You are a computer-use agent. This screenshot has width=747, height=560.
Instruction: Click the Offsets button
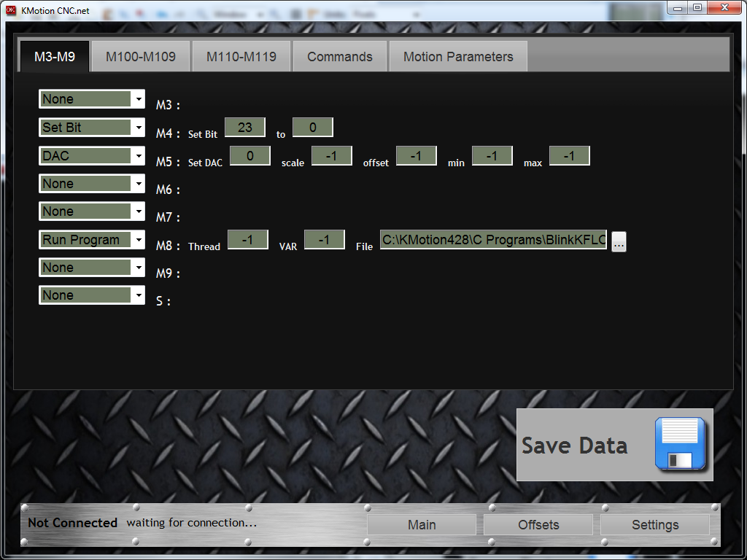tap(538, 525)
